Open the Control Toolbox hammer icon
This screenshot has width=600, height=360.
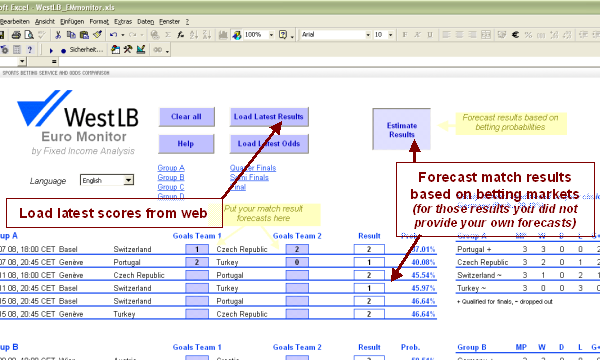(x=128, y=50)
